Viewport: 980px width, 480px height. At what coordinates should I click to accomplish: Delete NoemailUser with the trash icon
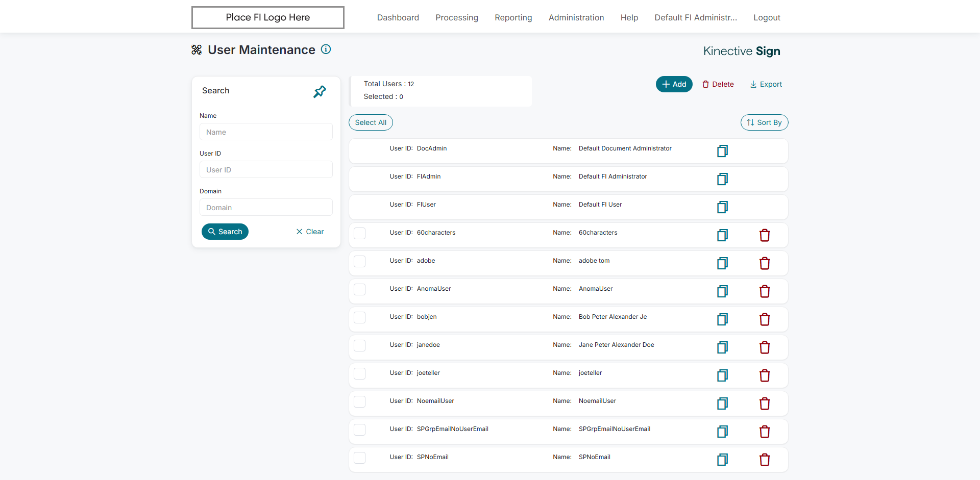pos(765,403)
